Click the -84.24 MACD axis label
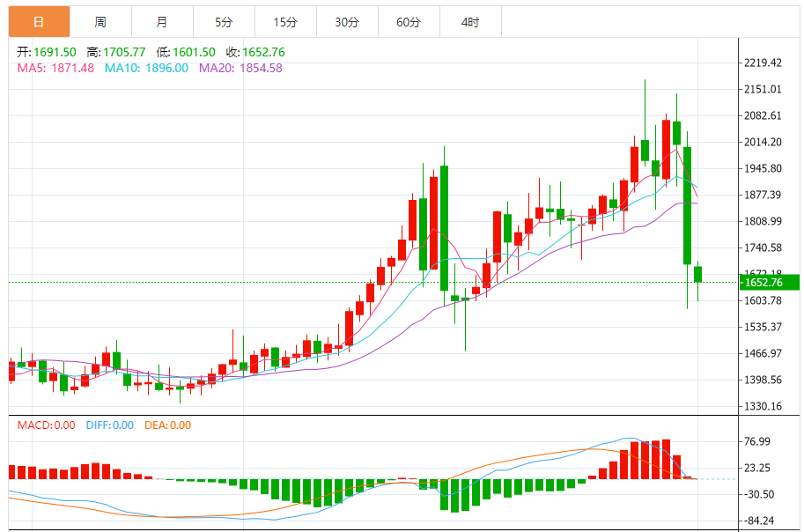The image size is (804, 532). click(759, 521)
